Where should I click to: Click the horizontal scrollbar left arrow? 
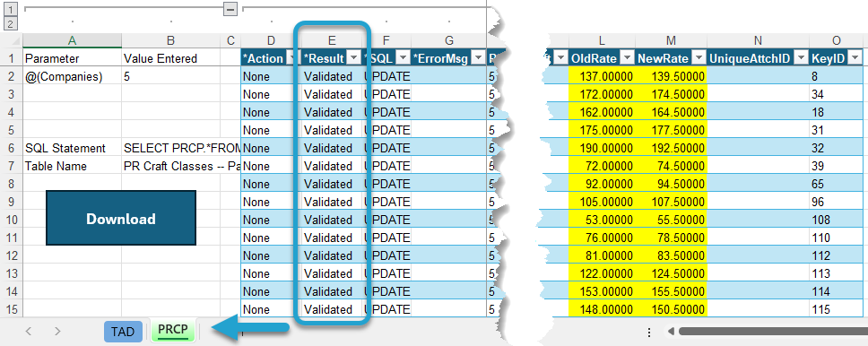click(x=671, y=332)
